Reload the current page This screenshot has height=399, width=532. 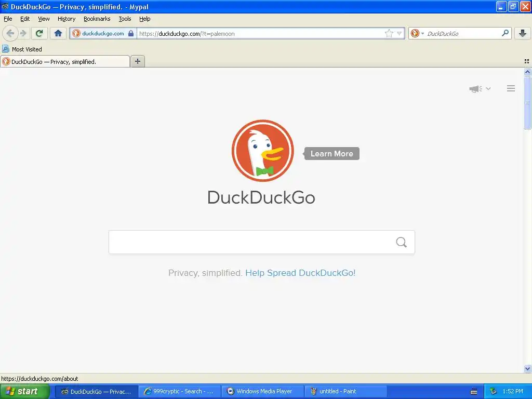click(39, 33)
